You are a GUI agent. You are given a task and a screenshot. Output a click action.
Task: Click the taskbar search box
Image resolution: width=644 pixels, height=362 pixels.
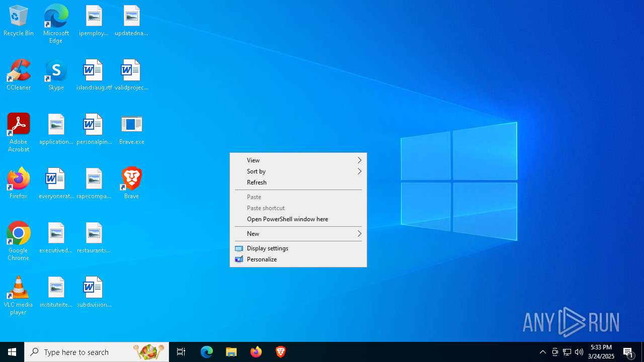(x=97, y=352)
